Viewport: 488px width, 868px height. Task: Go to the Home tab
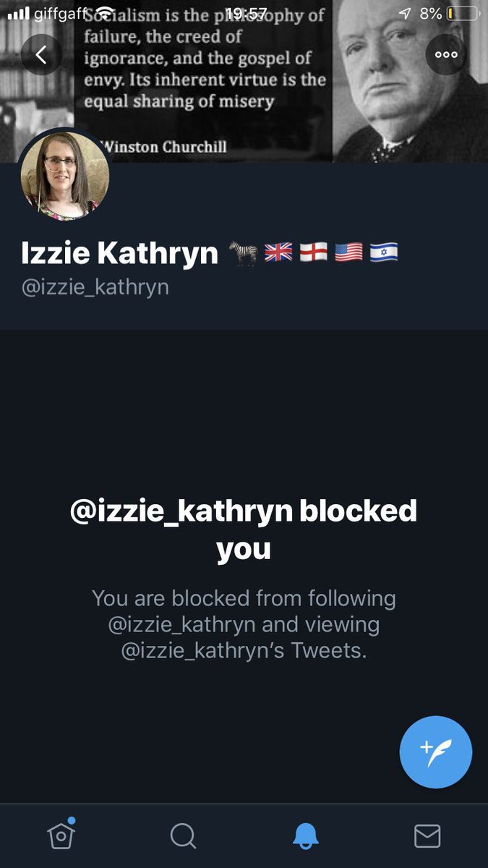[x=61, y=835]
